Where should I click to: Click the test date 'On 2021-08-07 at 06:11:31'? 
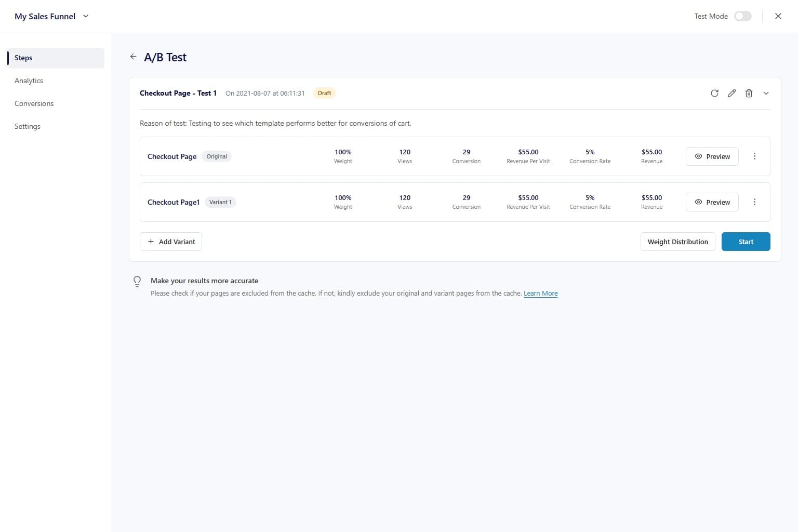click(x=265, y=93)
